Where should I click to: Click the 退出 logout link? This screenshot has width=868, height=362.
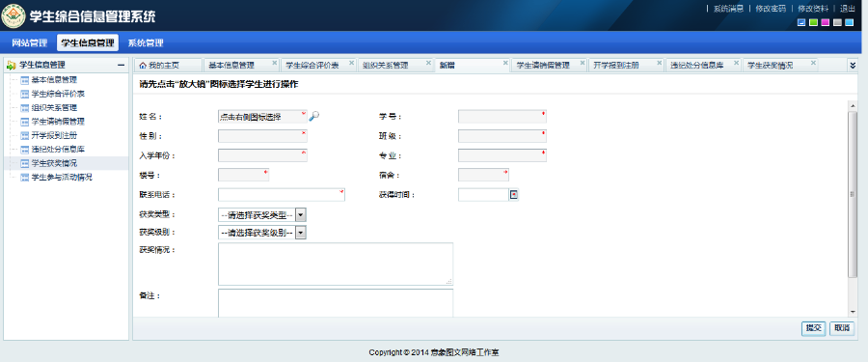click(848, 9)
